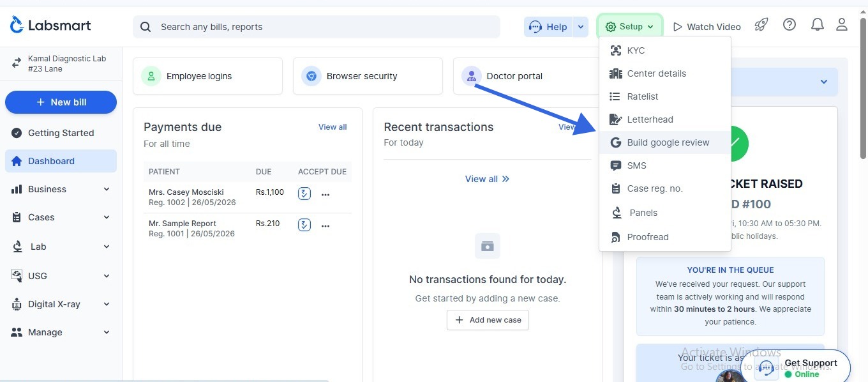Viewport: 868px width, 382px height.
Task: Accept due for Mr. Sample Report
Action: pos(304,224)
